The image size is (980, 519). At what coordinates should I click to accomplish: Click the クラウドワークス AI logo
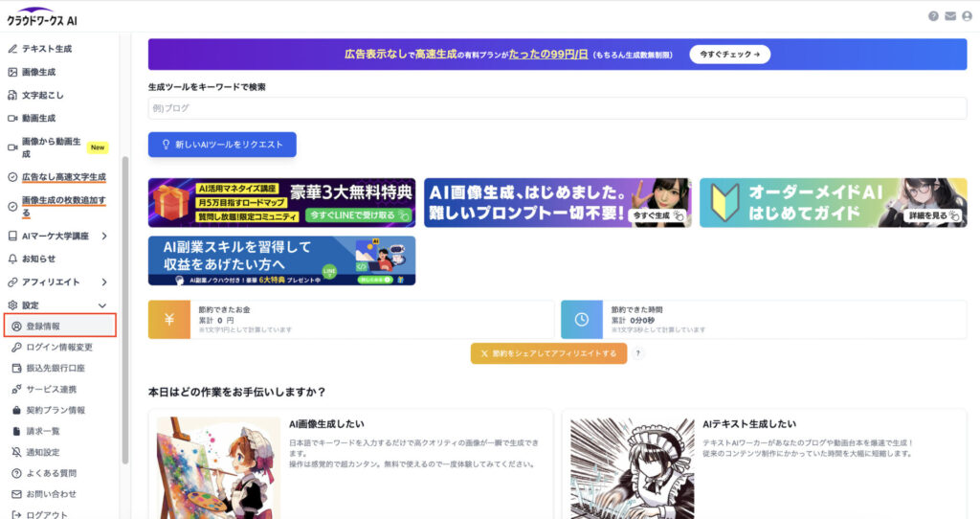point(42,17)
